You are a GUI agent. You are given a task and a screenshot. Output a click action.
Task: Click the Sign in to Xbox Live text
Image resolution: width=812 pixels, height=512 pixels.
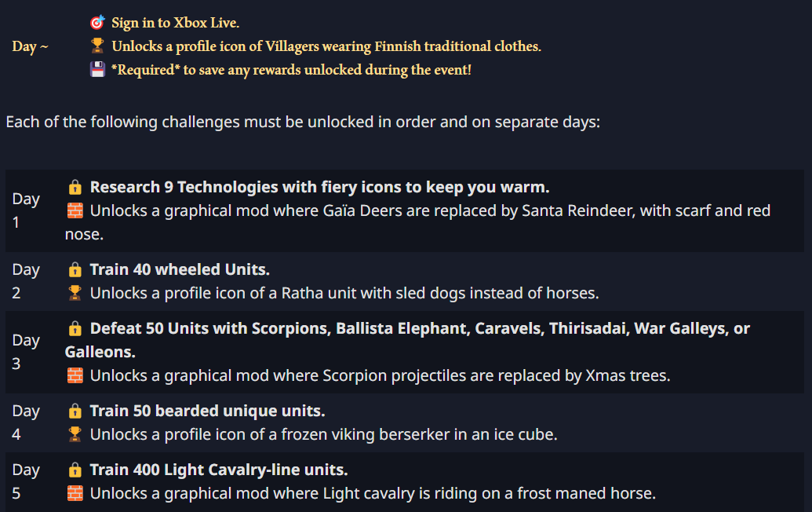[x=176, y=23]
